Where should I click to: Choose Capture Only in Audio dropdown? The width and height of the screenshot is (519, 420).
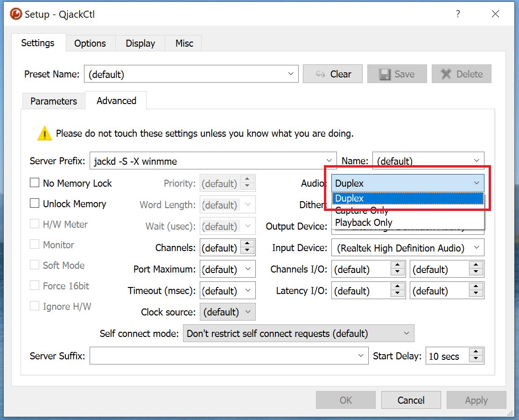362,210
